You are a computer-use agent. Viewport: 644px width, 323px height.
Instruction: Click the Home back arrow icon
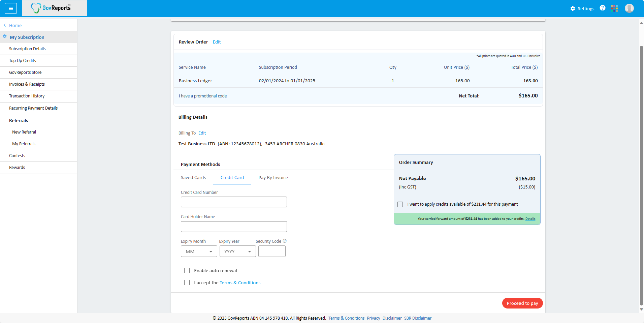[x=5, y=25]
